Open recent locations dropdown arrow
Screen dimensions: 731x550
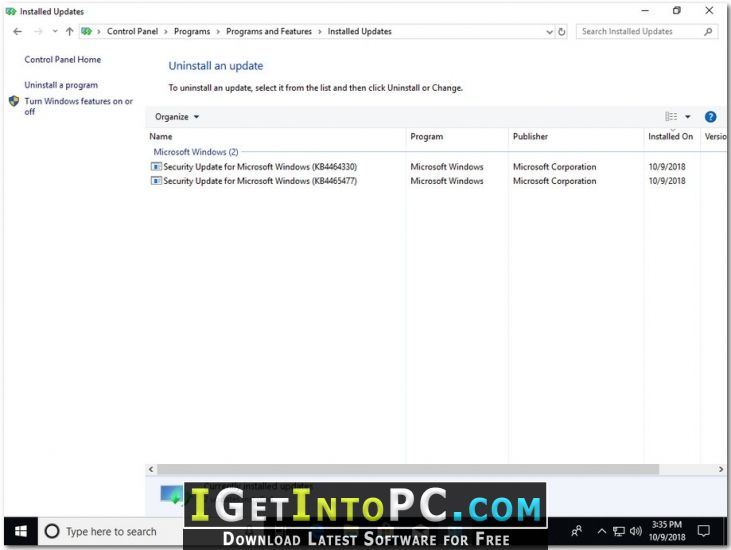(55, 31)
